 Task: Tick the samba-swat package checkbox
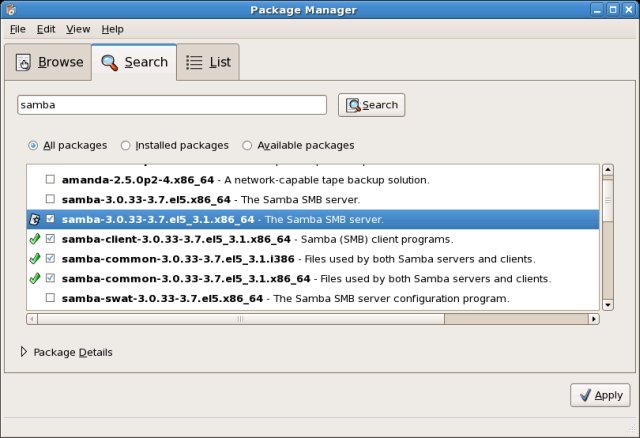pyautogui.click(x=50, y=298)
